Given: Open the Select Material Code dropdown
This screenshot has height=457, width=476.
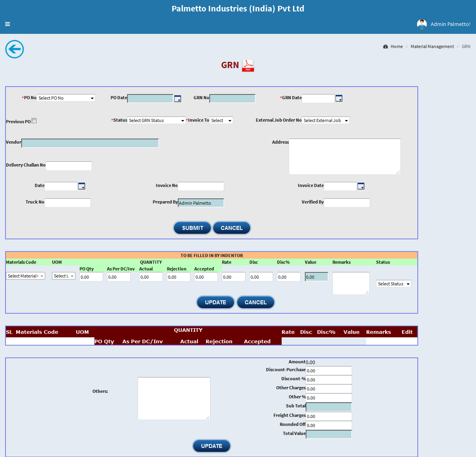Looking at the screenshot, I should [x=26, y=276].
